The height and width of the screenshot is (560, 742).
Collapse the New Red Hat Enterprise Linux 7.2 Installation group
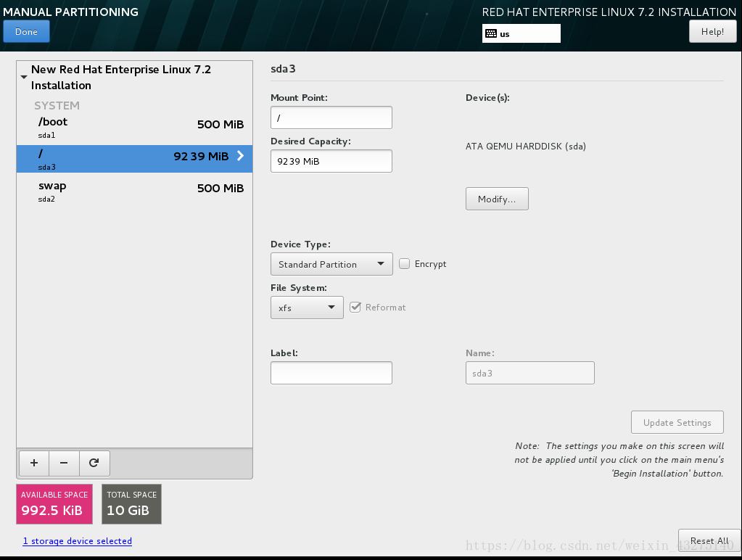coord(24,77)
